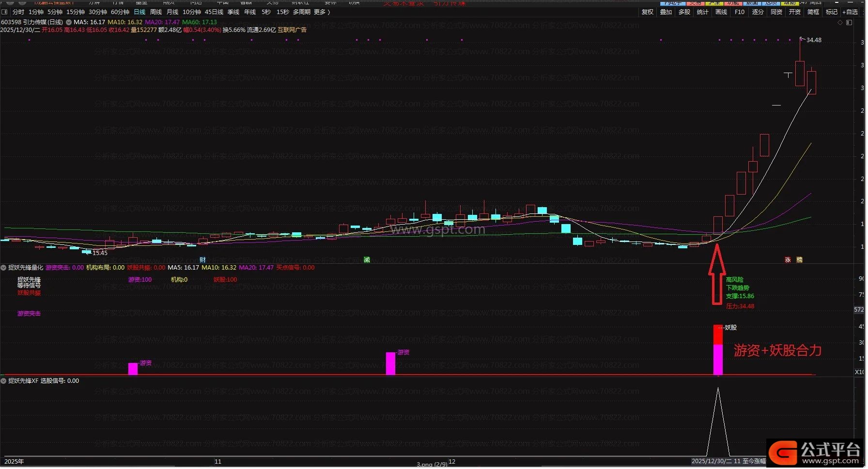Click the 画线 drawing tools button
The image size is (868, 469).
point(721,12)
